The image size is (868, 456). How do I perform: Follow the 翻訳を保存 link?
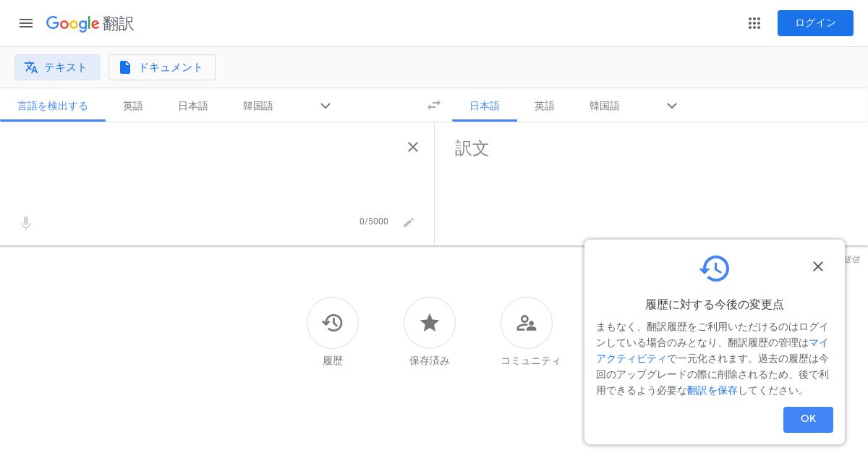click(712, 390)
